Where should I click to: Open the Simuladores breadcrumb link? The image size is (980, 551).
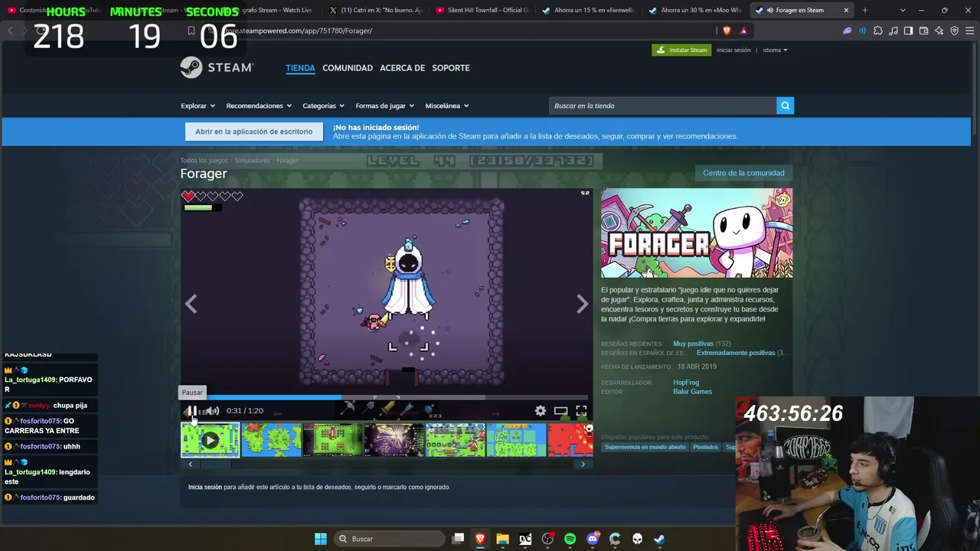(252, 161)
